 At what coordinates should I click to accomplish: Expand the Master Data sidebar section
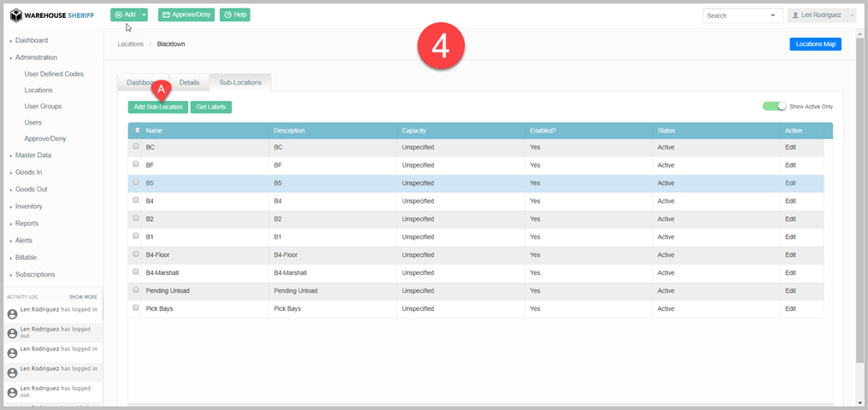coord(32,155)
